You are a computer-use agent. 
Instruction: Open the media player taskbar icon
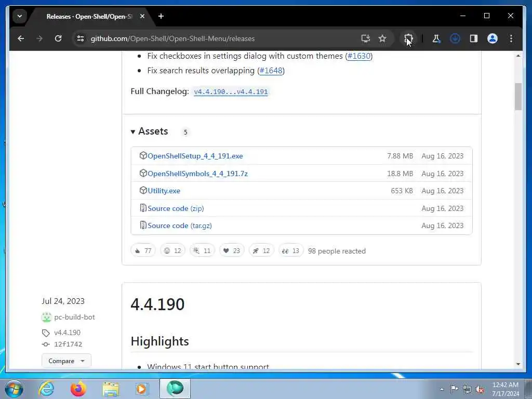[142, 389]
